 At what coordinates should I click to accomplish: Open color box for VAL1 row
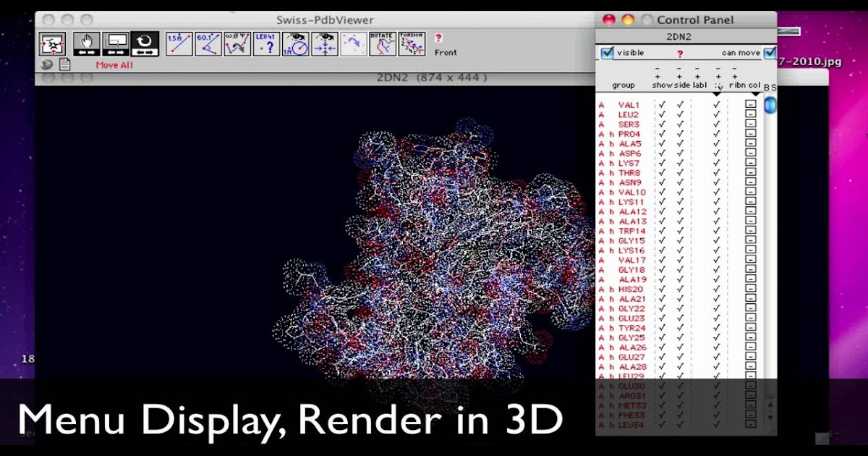point(751,105)
